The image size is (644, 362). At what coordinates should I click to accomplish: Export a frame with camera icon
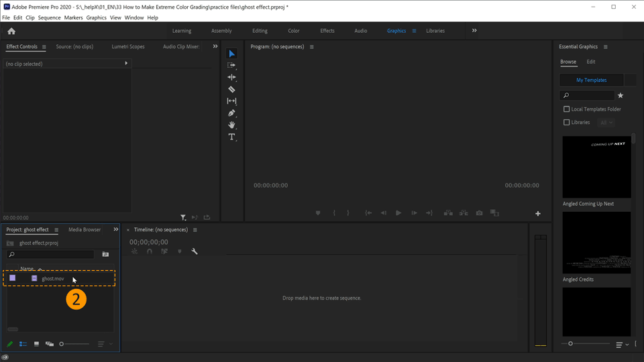click(479, 213)
